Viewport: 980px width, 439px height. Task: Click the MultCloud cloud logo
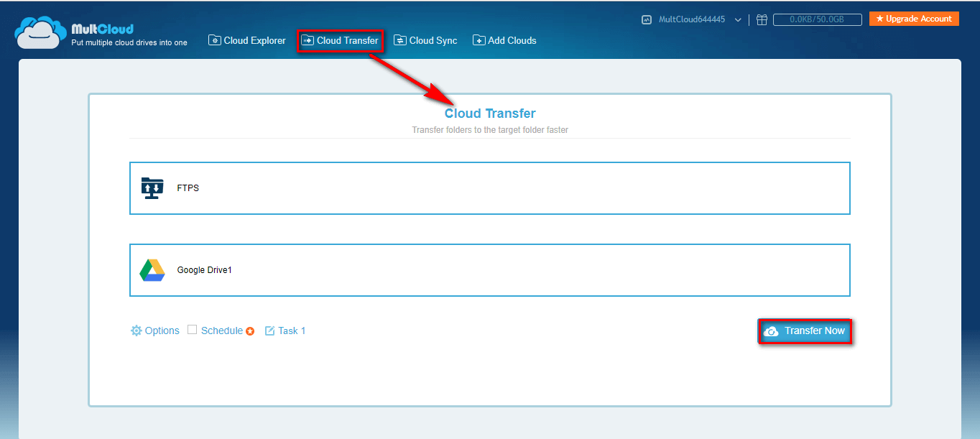point(41,33)
